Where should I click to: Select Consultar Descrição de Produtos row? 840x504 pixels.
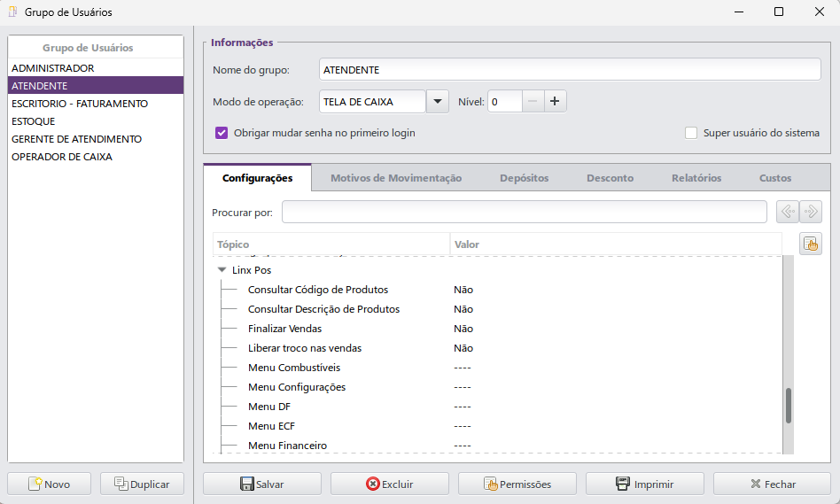(498, 309)
